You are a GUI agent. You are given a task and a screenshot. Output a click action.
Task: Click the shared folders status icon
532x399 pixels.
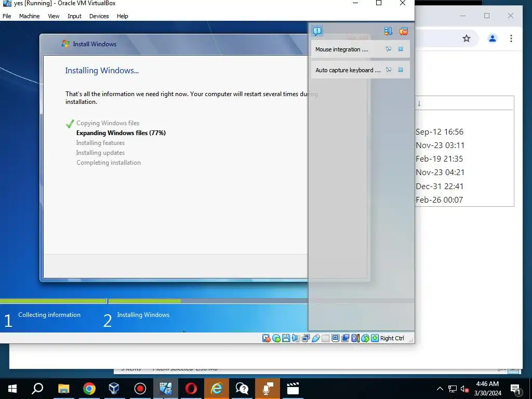(x=325, y=338)
